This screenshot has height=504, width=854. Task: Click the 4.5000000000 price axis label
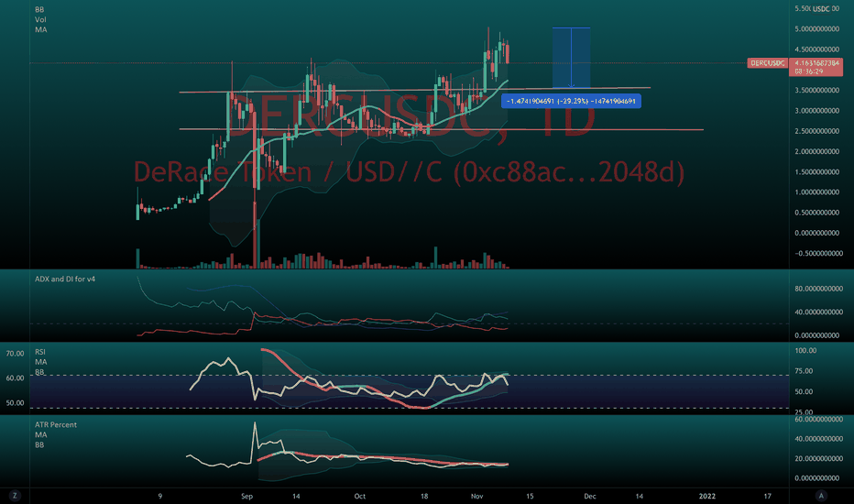[817, 49]
